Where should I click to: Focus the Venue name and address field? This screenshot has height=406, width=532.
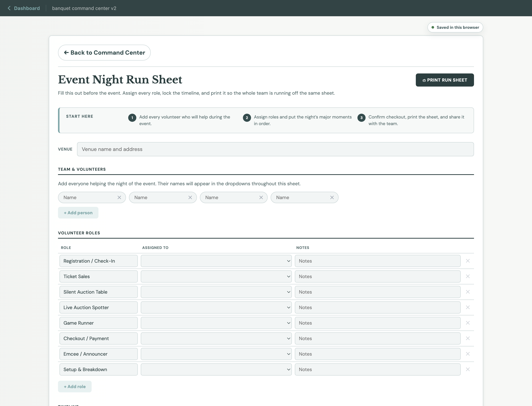(275, 149)
